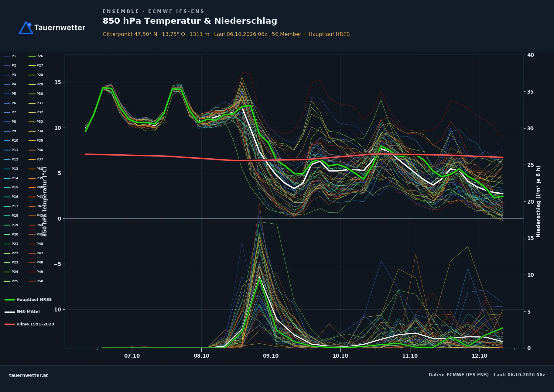Toggle member P20 in the legend
Screen dimensions: 554x392
coord(11,235)
